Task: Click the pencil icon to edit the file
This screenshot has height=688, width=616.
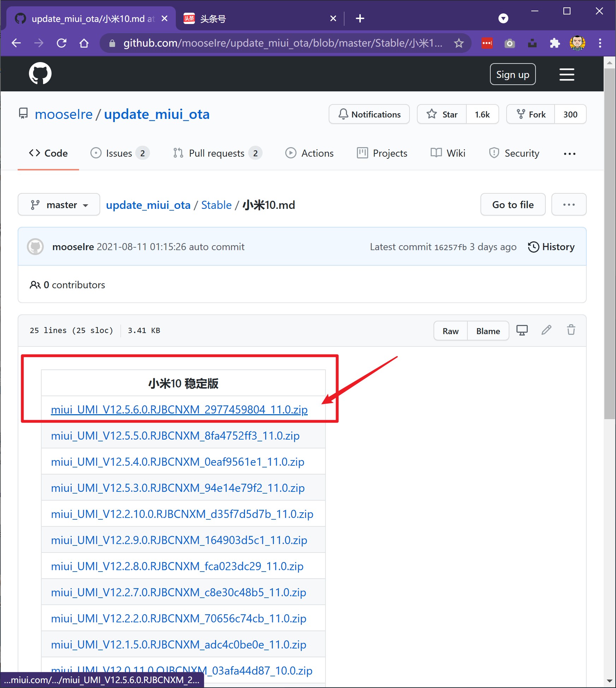Action: click(x=546, y=330)
